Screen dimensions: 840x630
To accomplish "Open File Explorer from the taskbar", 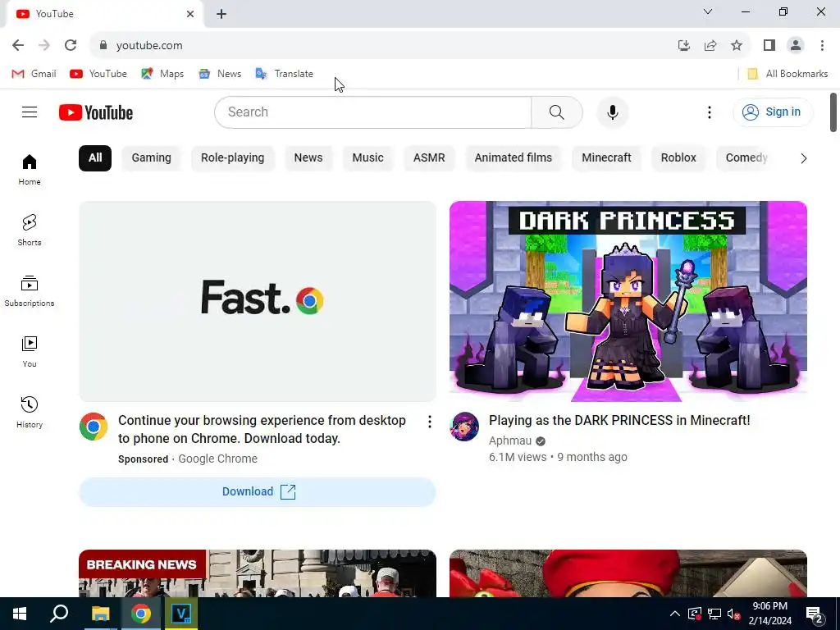I will (100, 614).
